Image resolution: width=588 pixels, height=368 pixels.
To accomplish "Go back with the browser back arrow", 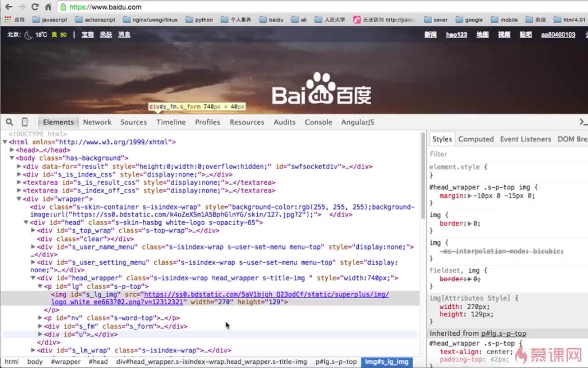I will click(8, 7).
